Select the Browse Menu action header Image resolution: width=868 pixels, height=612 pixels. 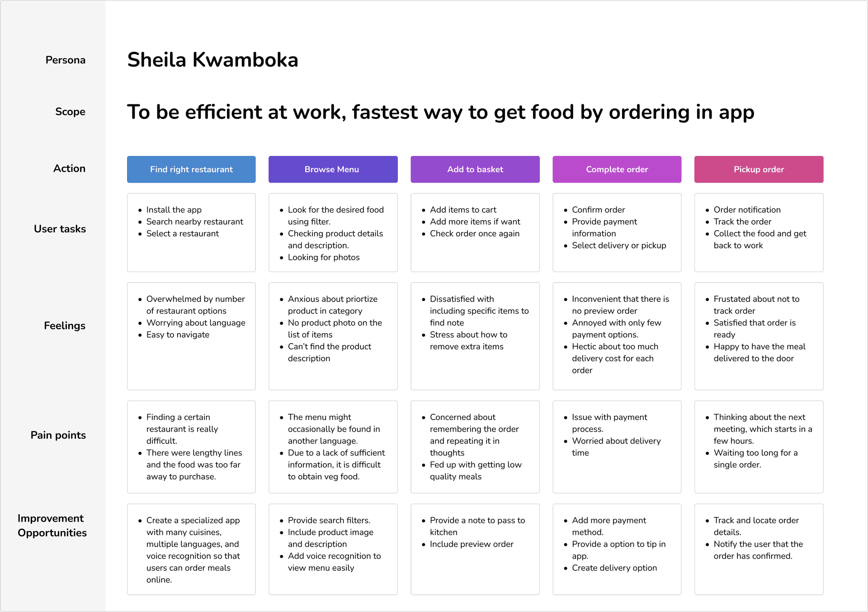pyautogui.click(x=333, y=169)
